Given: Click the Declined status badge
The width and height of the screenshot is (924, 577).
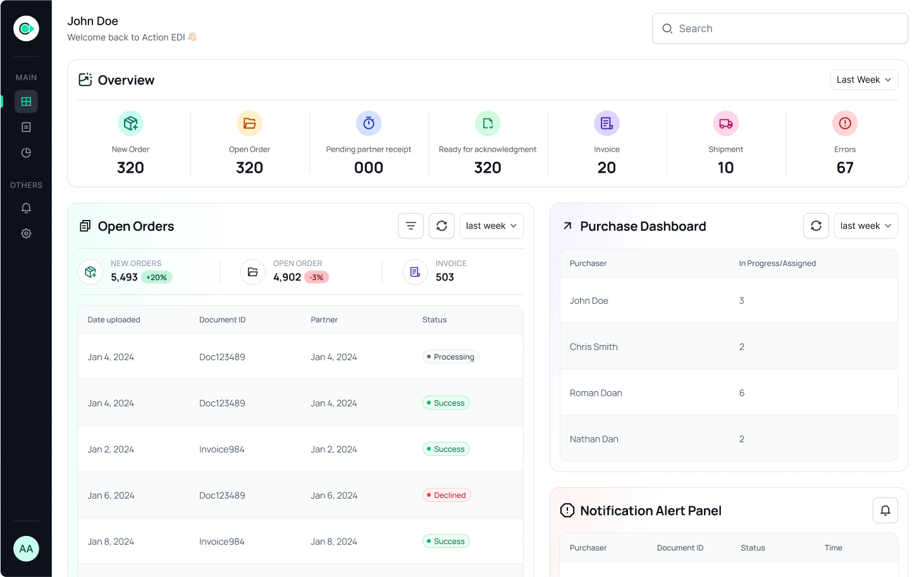Looking at the screenshot, I should 447,495.
